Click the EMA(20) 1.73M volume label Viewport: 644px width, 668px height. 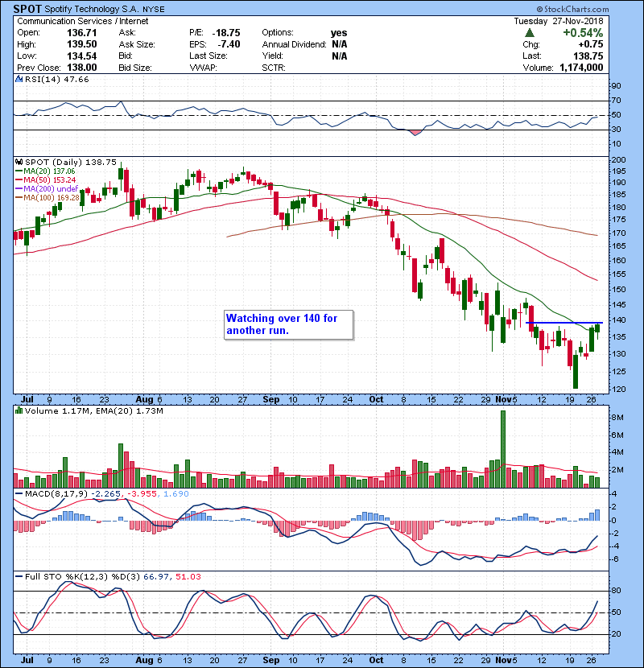pos(130,410)
